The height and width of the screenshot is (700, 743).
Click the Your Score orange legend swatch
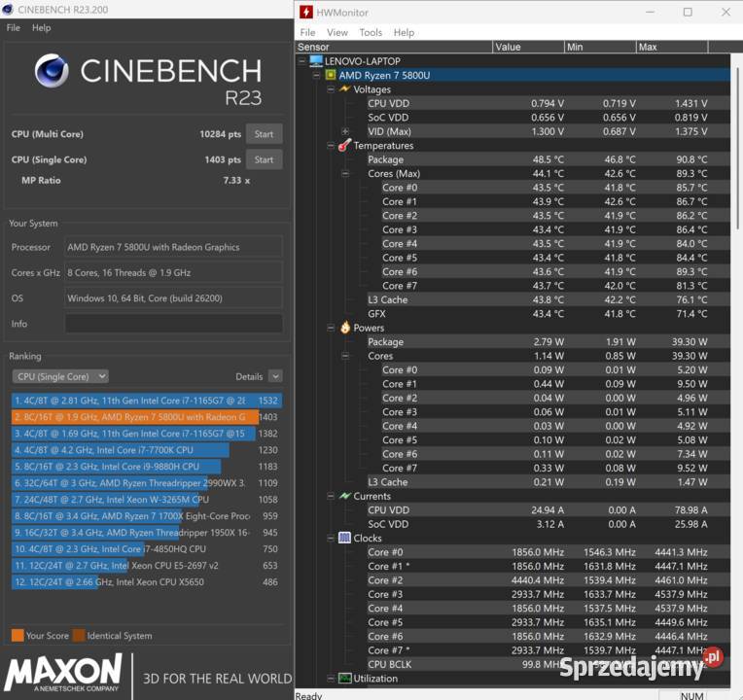click(18, 636)
